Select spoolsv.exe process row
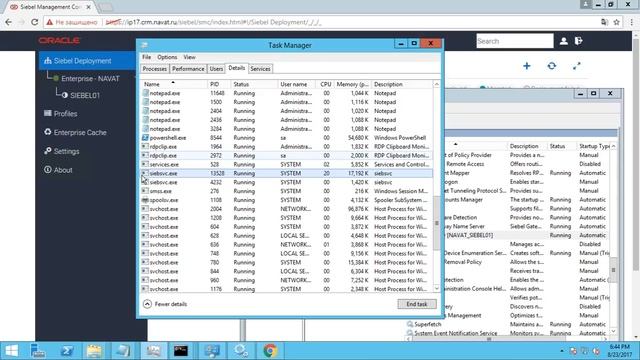This screenshot has width=640, height=360. pos(287,200)
